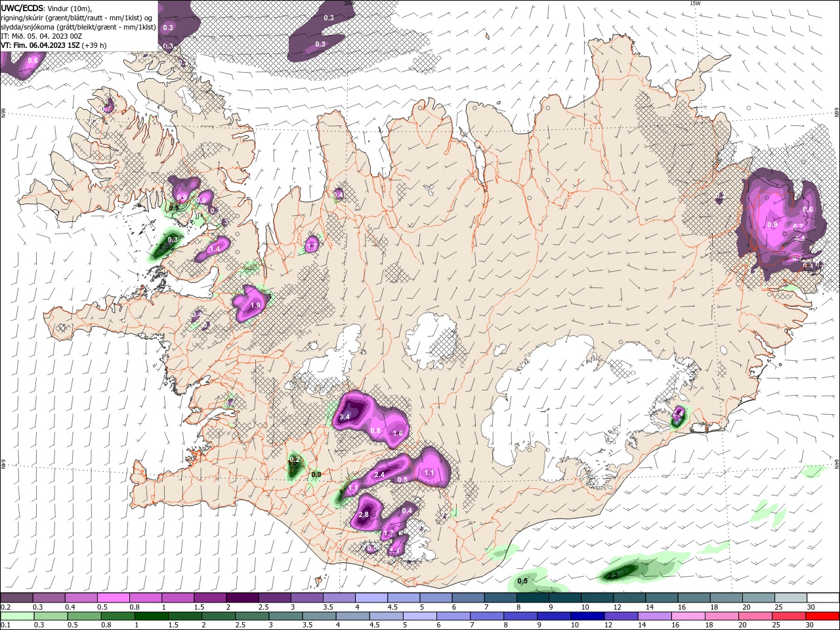This screenshot has width=840, height=630.
Task: Click the 3.4 snowfall value label
Action: click(345, 417)
